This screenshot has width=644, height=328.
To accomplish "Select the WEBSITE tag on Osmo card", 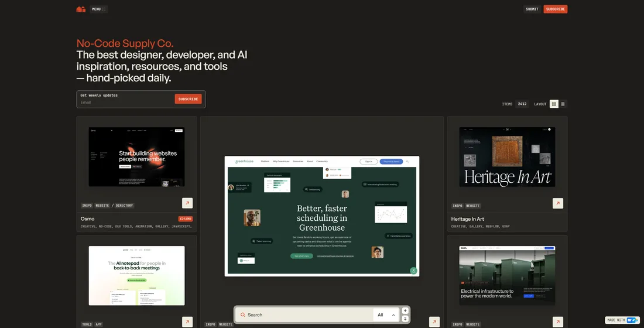I will click(x=102, y=206).
